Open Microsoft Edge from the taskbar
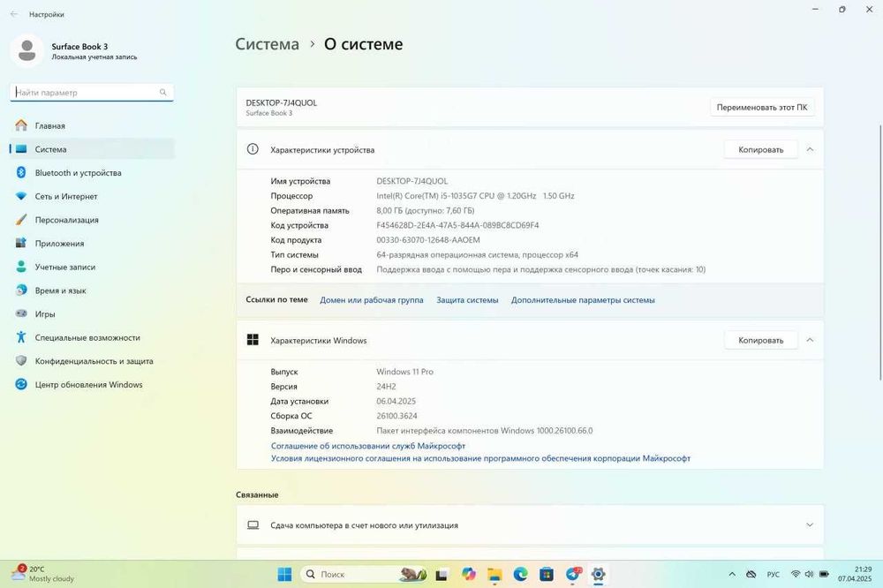This screenshot has width=883, height=588. [x=520, y=574]
